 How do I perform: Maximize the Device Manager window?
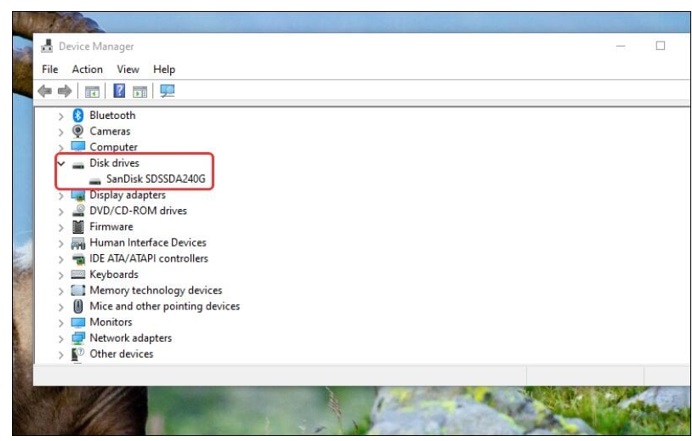[x=660, y=46]
